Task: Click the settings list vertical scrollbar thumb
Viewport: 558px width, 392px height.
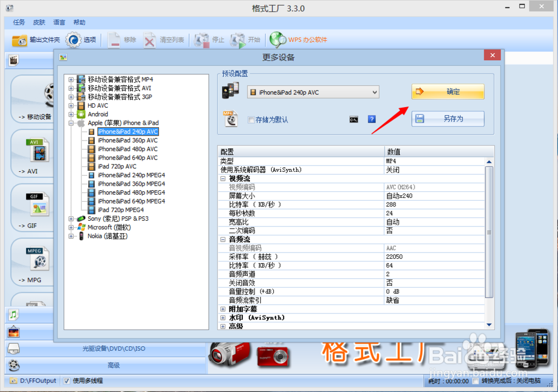Action: click(x=489, y=232)
